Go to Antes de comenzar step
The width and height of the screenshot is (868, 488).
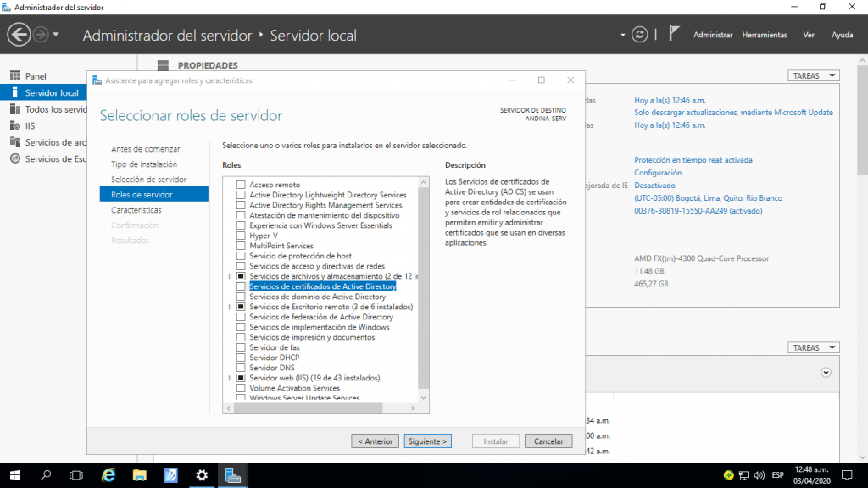[x=145, y=149]
